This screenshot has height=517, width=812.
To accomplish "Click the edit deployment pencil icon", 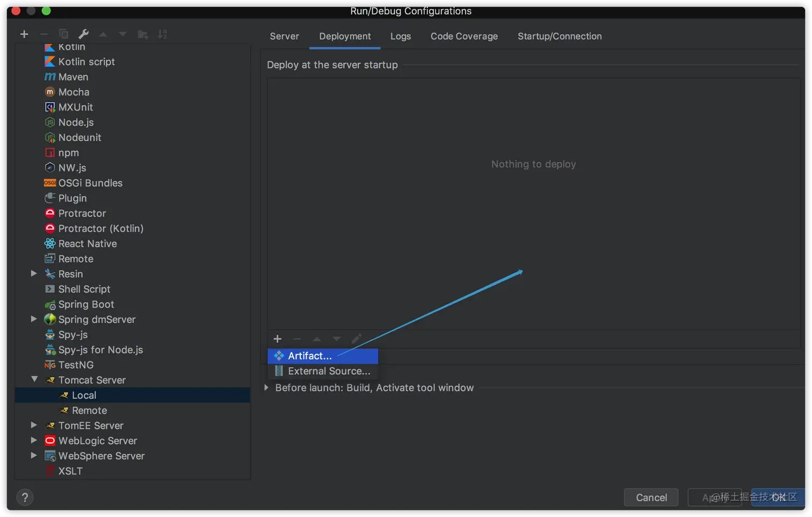I will (x=357, y=339).
